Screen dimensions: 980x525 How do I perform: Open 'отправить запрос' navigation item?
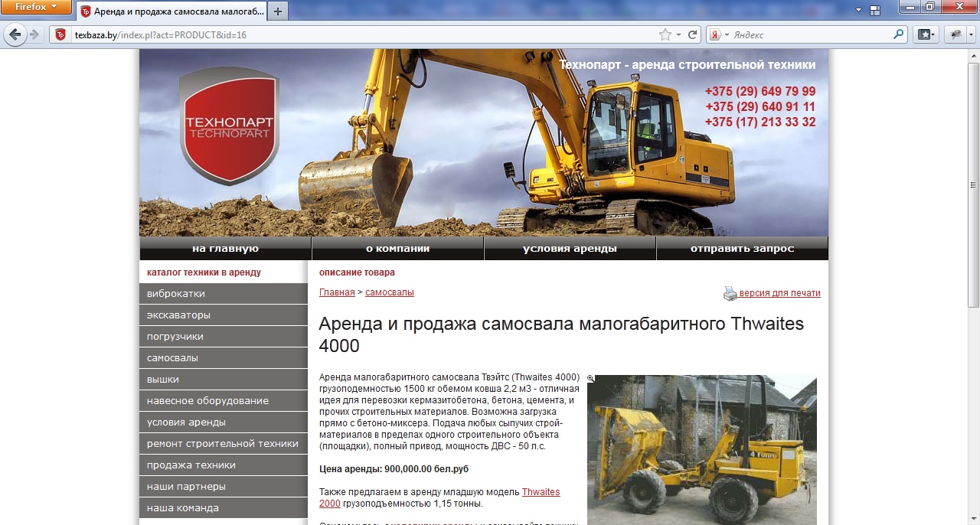[742, 249]
